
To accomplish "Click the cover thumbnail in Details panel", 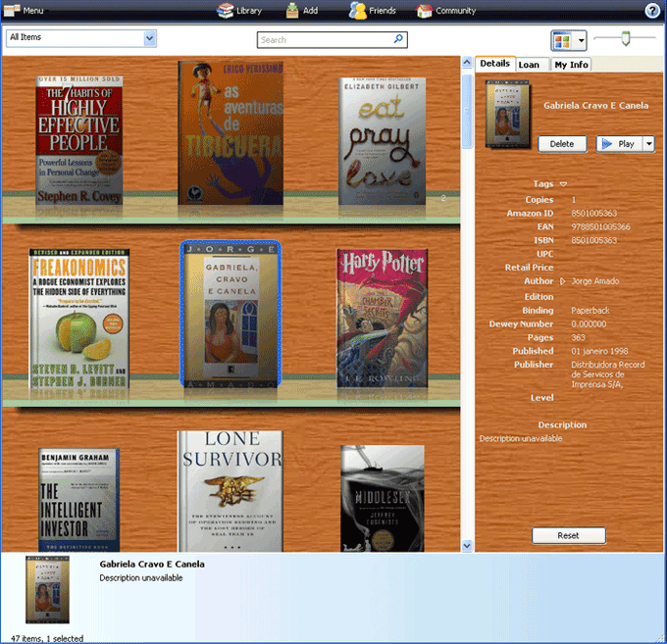I will point(507,114).
